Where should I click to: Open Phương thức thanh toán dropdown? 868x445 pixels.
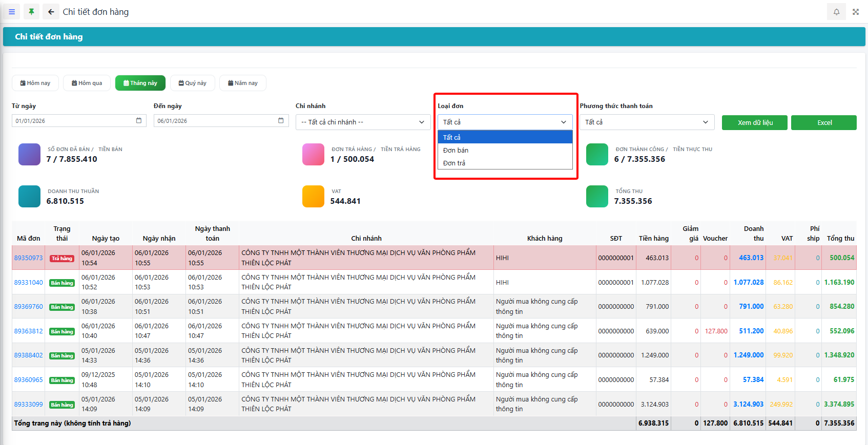[x=647, y=122]
